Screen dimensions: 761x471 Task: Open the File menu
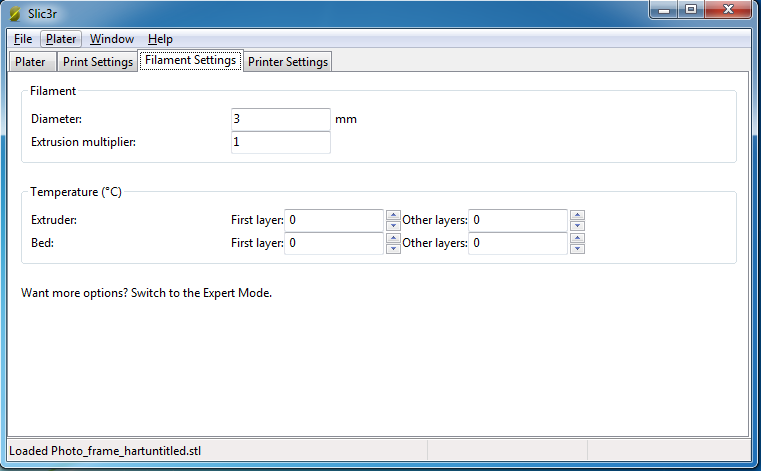coord(23,39)
